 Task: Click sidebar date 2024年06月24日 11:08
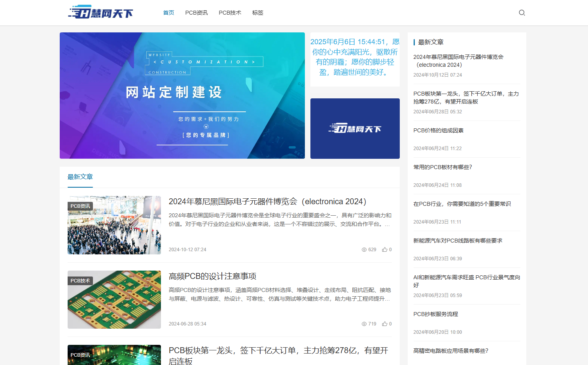pos(438,185)
